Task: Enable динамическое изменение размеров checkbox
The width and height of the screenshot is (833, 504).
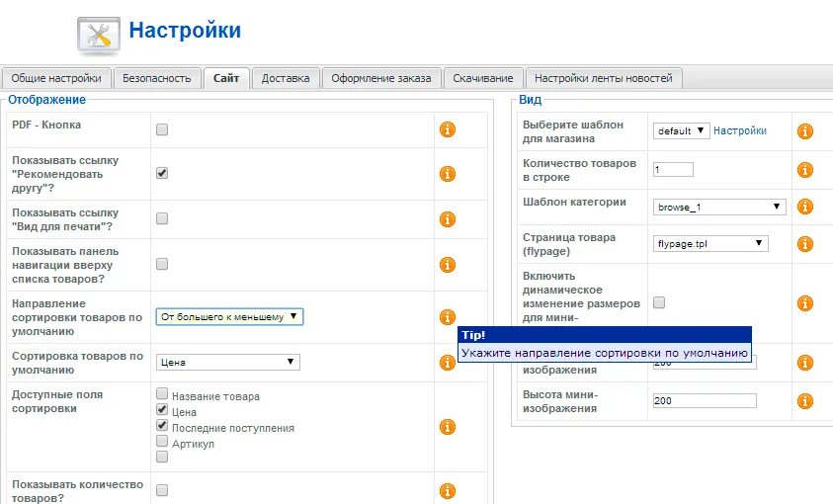Action: click(659, 302)
